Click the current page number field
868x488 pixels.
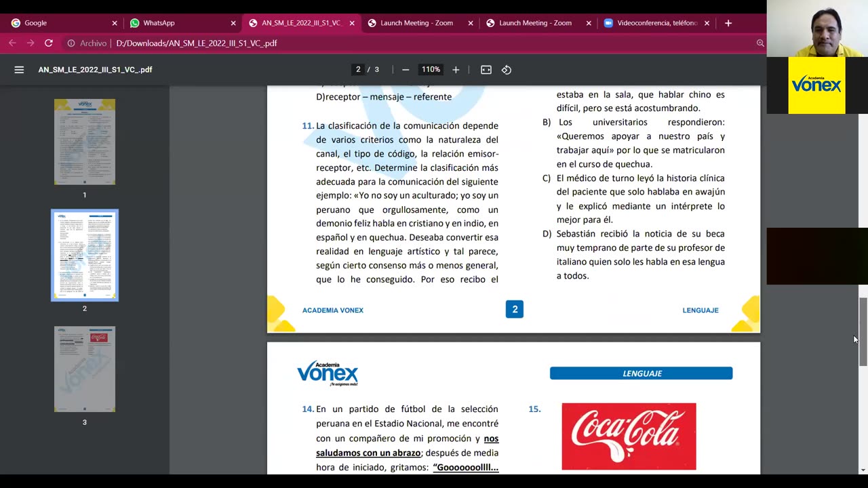point(358,70)
